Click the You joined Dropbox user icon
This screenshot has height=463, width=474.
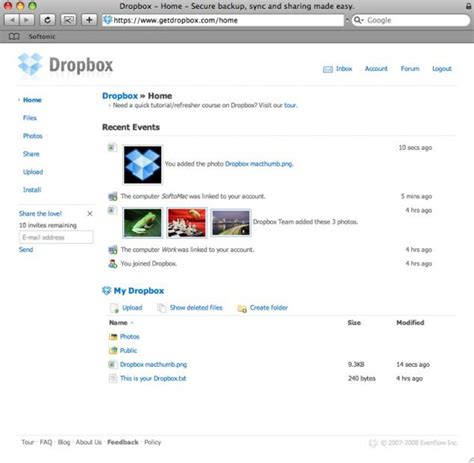click(113, 264)
